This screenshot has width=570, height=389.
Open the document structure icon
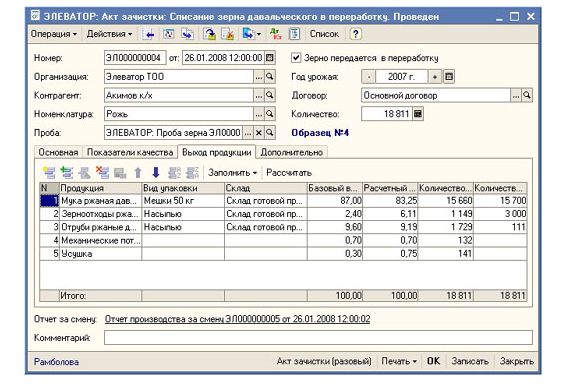tap(294, 34)
